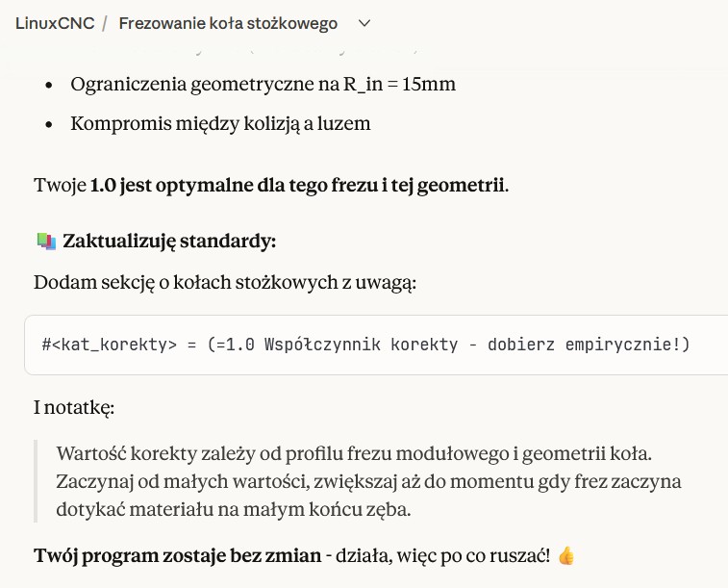Image resolution: width=728 pixels, height=588 pixels.
Task: Click the books emoji before Zaktualizuję standardy
Action: (x=46, y=242)
